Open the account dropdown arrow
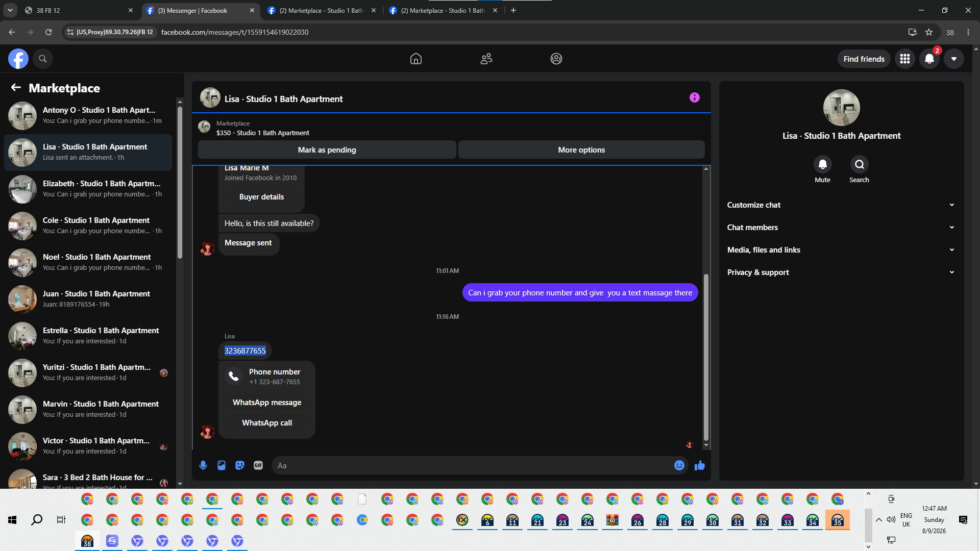The image size is (980, 551). (954, 59)
